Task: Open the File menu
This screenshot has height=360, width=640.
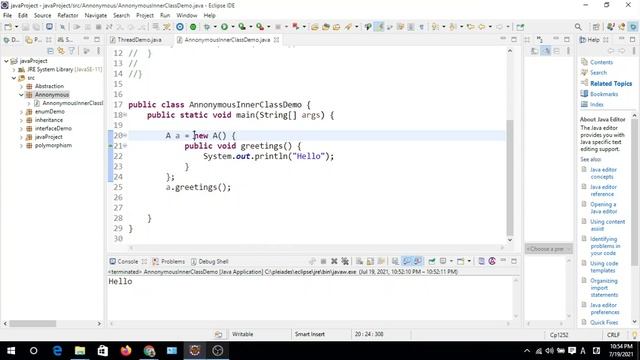Action: 7,16
